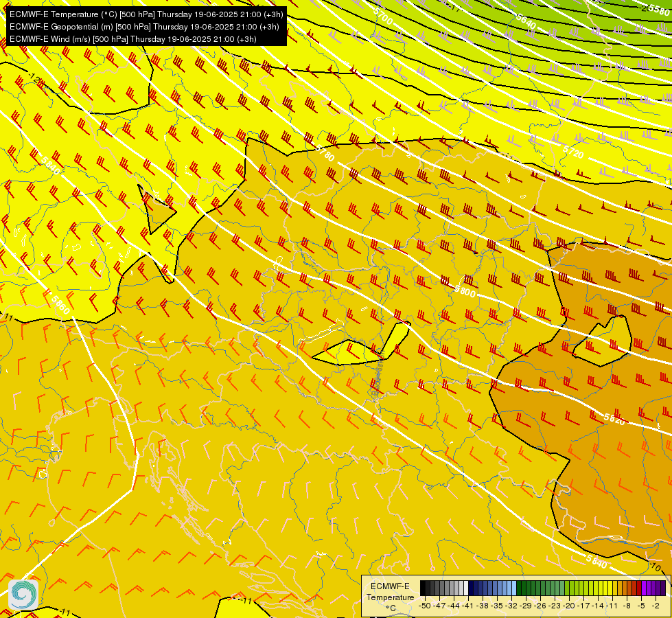Click the -41 legend tick label
This screenshot has width=672, height=618.
tap(467, 606)
